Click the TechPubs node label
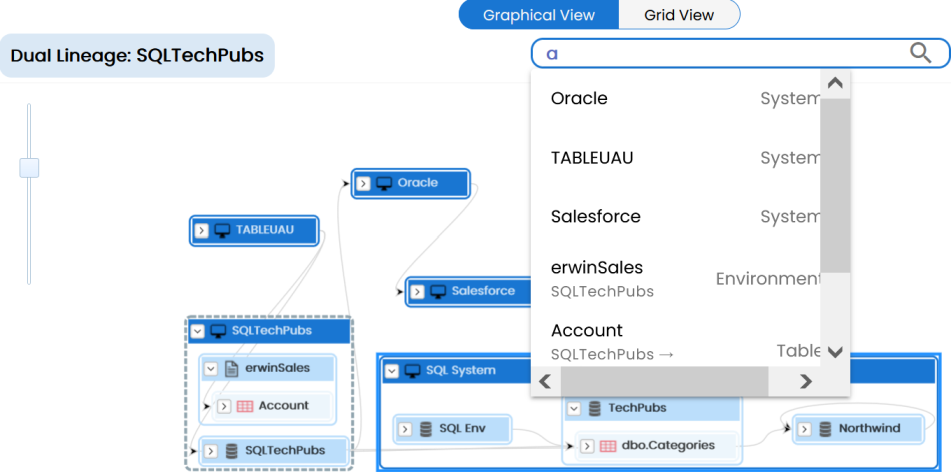Screen dimensions: 951x472 coord(637,408)
